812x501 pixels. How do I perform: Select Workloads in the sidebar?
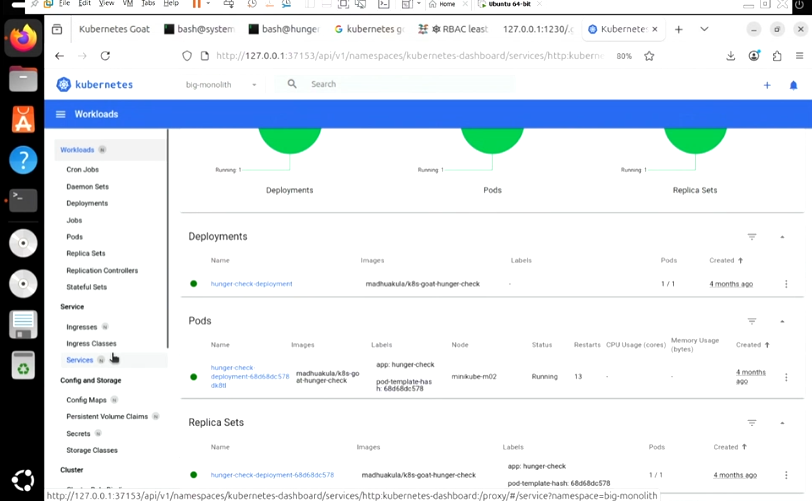77,150
